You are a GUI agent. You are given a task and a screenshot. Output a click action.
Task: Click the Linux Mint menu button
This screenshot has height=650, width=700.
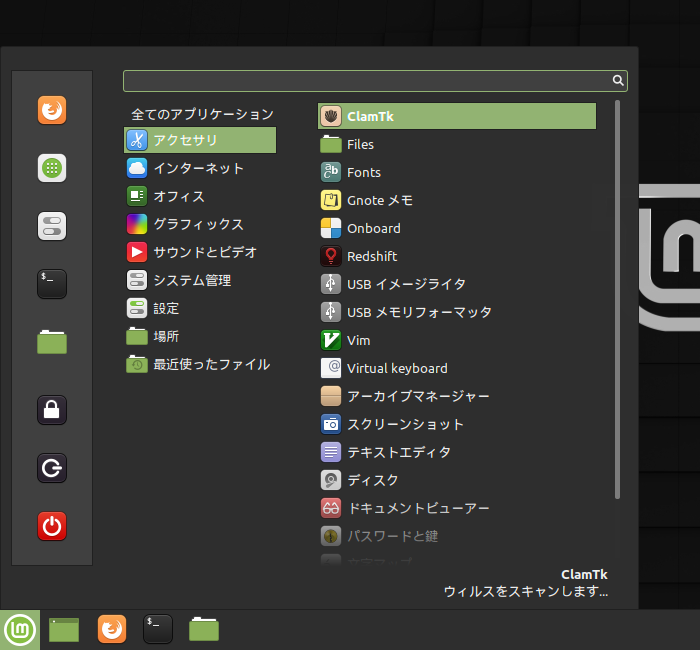tap(20, 630)
